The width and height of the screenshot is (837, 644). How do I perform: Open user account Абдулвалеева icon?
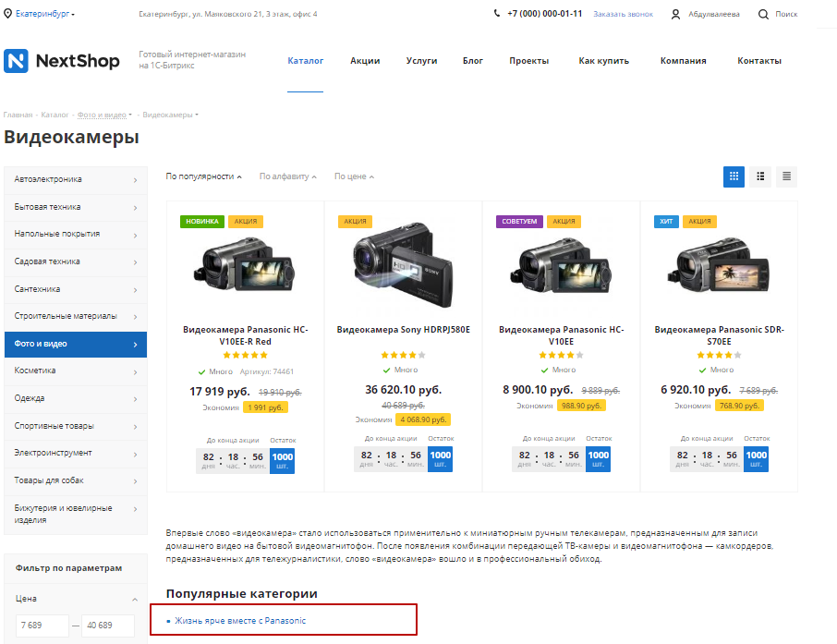(676, 15)
